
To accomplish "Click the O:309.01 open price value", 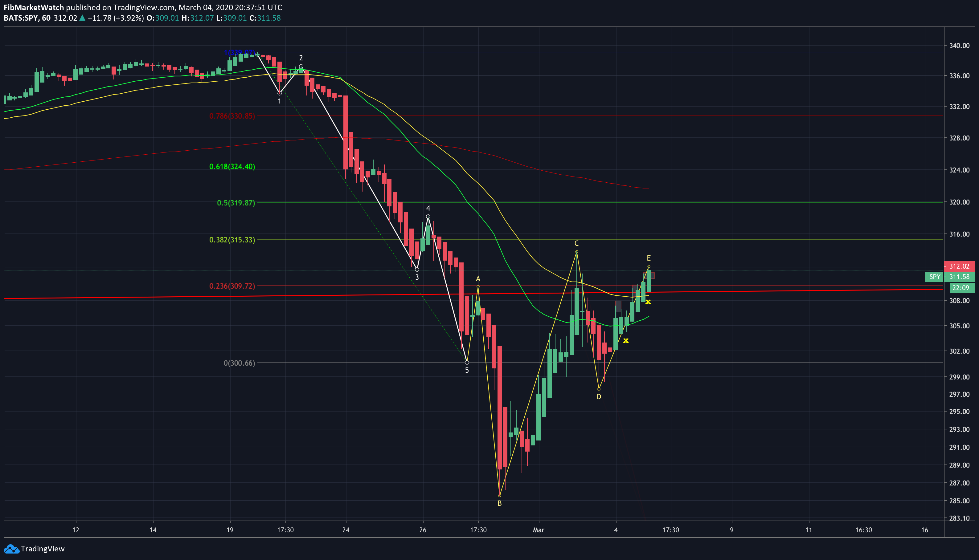I will point(162,18).
